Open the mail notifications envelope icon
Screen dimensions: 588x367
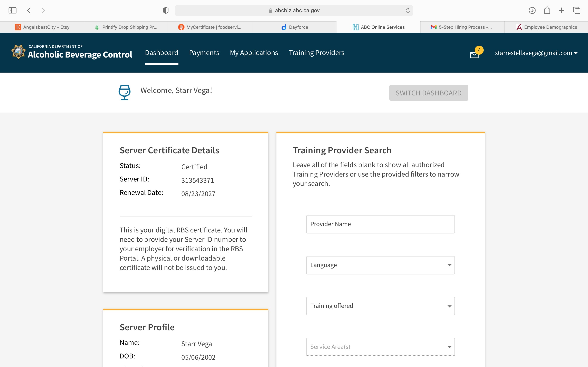click(x=474, y=55)
